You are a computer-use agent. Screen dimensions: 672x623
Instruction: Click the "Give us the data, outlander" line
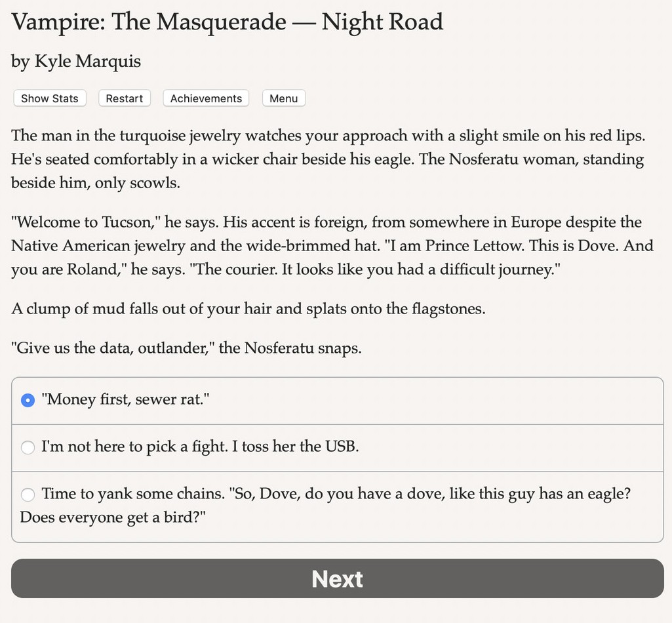pyautogui.click(x=186, y=348)
